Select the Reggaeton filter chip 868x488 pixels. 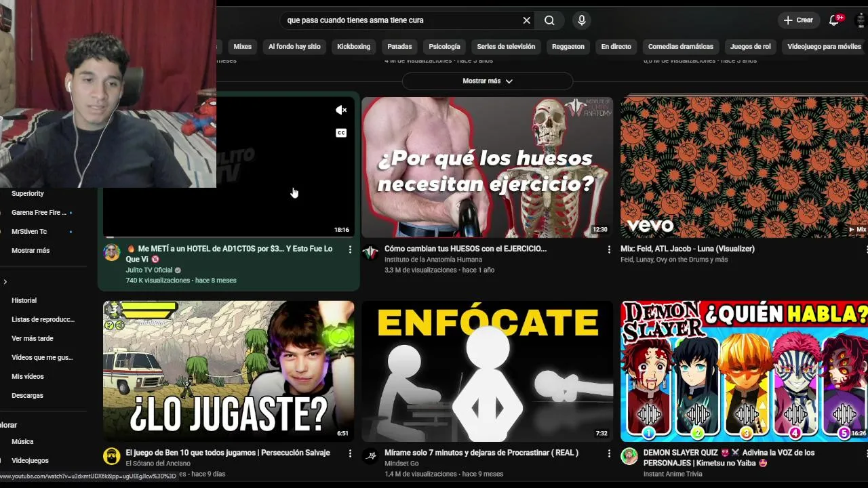[568, 47]
